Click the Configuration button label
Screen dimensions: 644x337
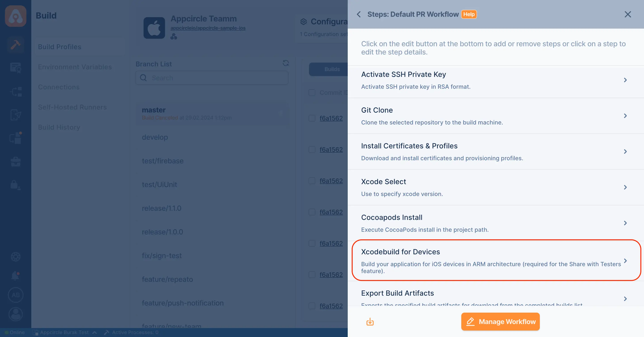329,22
